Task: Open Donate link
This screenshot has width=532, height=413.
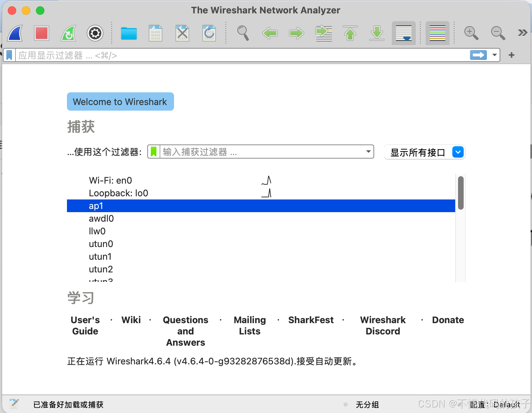Action: [x=448, y=320]
